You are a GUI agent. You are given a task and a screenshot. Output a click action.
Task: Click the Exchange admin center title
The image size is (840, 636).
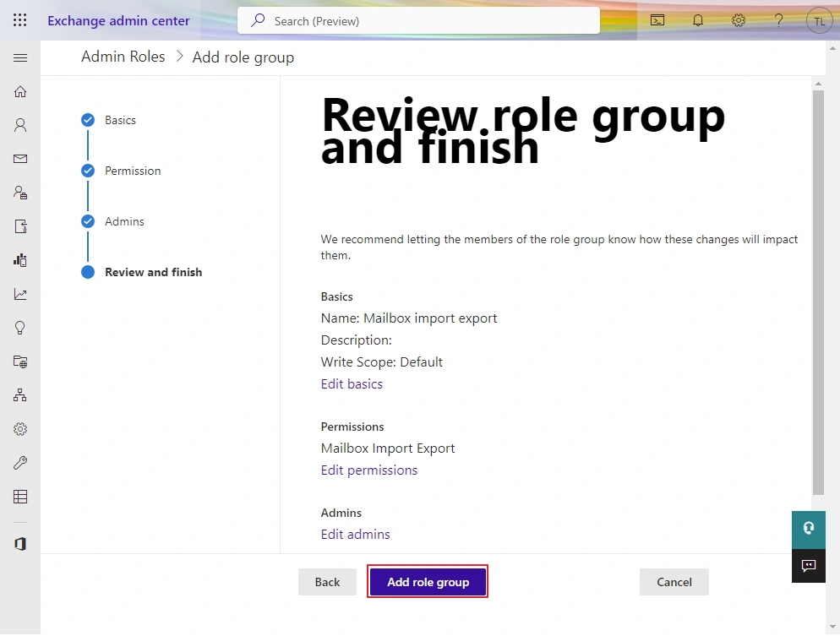(118, 21)
